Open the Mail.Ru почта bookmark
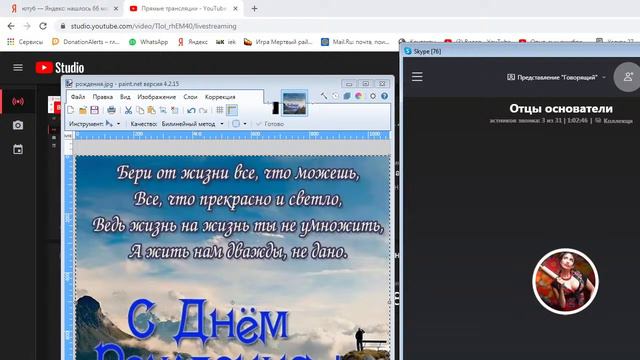Image resolution: width=640 pixels, height=360 pixels. (x=355, y=42)
